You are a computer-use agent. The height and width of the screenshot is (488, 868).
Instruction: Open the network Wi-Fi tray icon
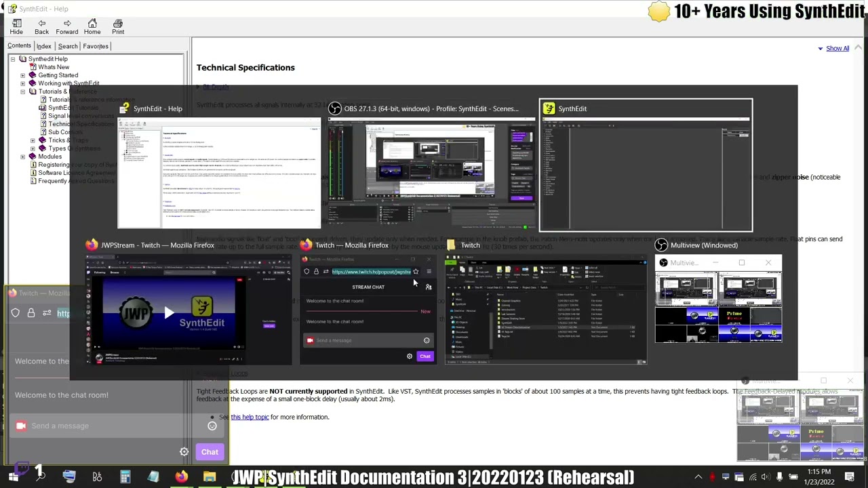point(753,477)
